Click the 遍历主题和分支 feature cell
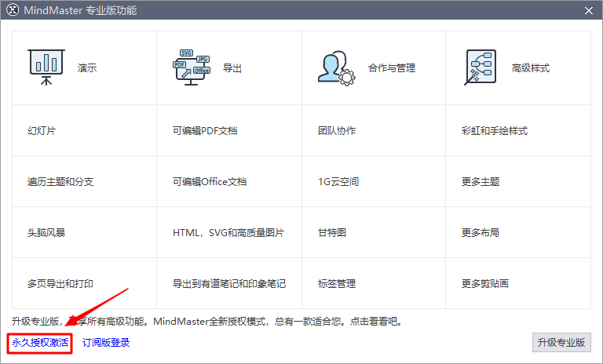 pyautogui.click(x=84, y=181)
